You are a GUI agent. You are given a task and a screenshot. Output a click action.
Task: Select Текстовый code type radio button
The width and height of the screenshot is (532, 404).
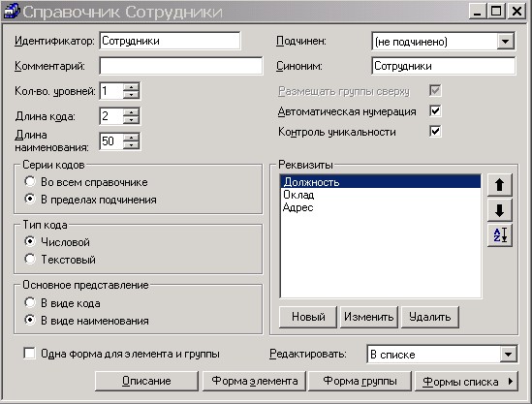(x=30, y=259)
